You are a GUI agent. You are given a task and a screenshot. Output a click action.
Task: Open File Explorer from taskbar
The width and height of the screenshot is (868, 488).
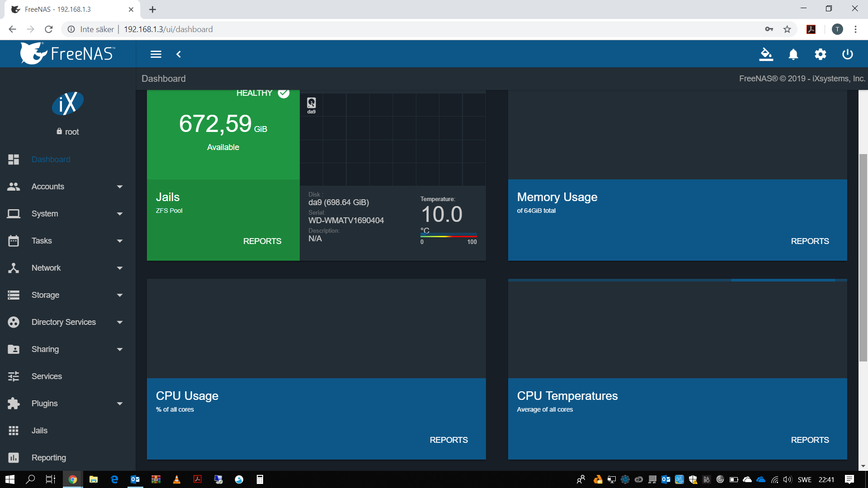click(x=94, y=479)
